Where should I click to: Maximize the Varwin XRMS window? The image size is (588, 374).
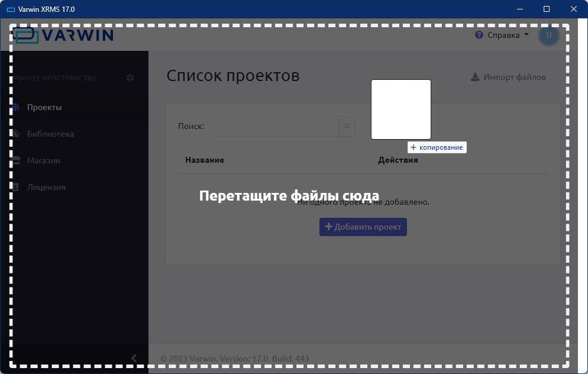pyautogui.click(x=547, y=9)
